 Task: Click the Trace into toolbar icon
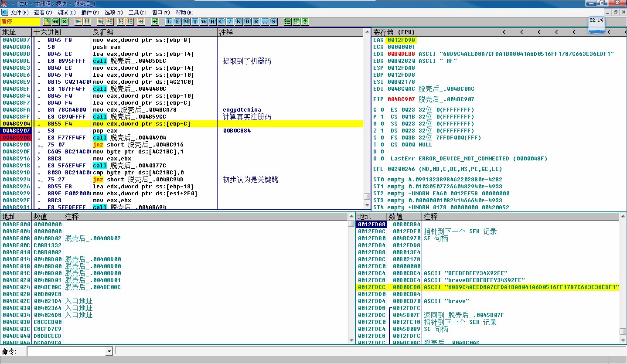coord(120,21)
